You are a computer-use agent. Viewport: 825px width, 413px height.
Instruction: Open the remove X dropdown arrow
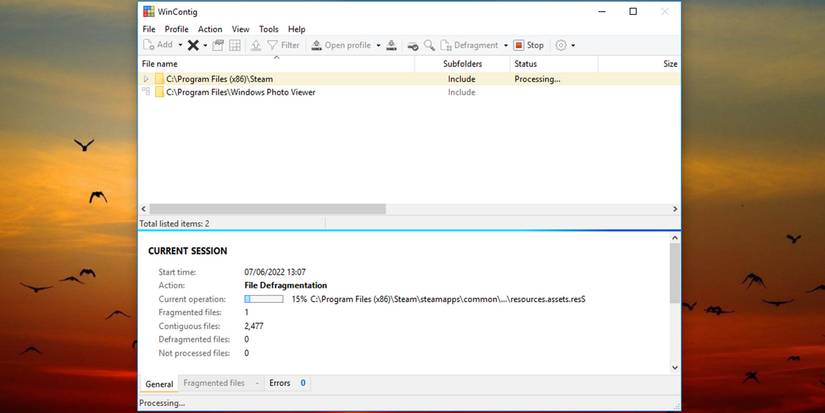point(205,45)
